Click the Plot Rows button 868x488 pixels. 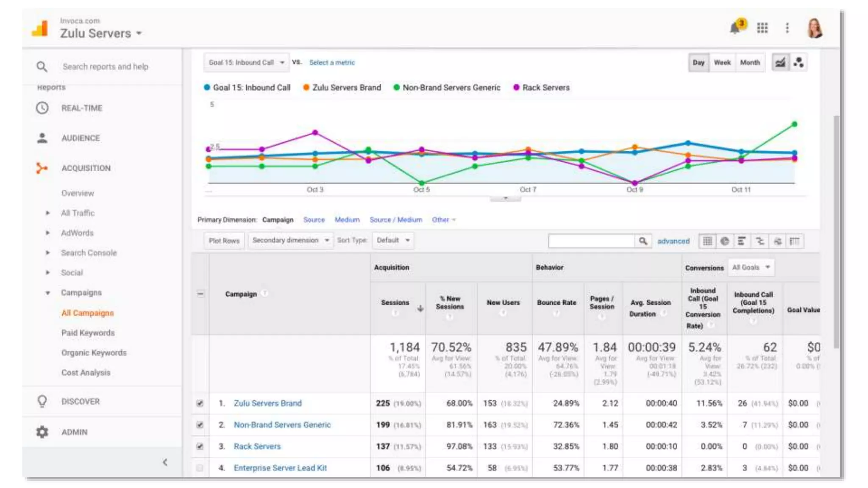pyautogui.click(x=224, y=241)
